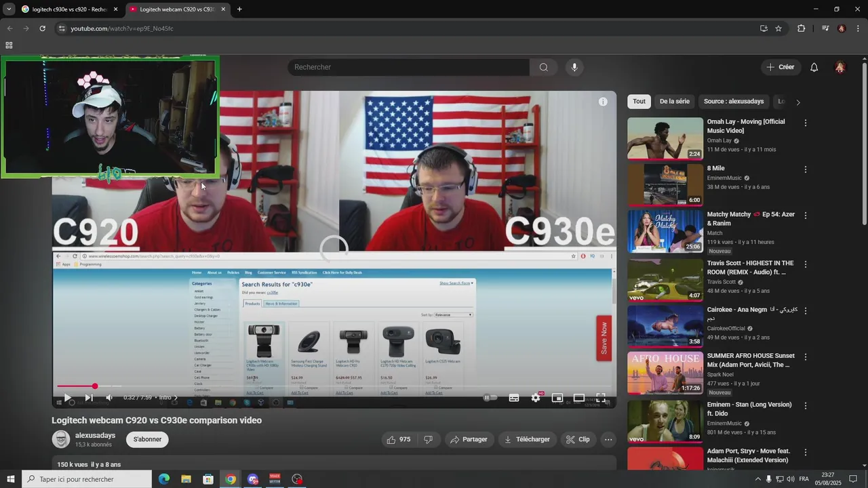Screen dimensions: 868x488
Task: Select the Tout filter chip
Action: coord(639,102)
